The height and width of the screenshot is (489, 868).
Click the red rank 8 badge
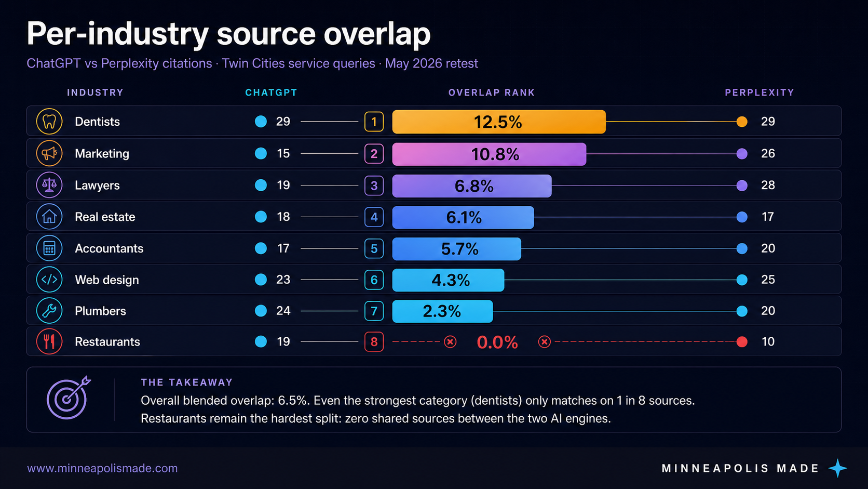tap(374, 342)
